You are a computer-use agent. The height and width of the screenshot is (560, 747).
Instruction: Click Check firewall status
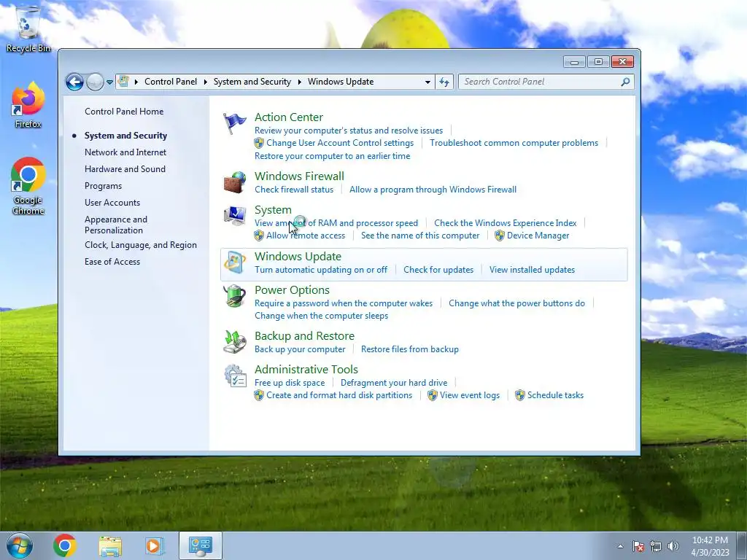pos(294,190)
